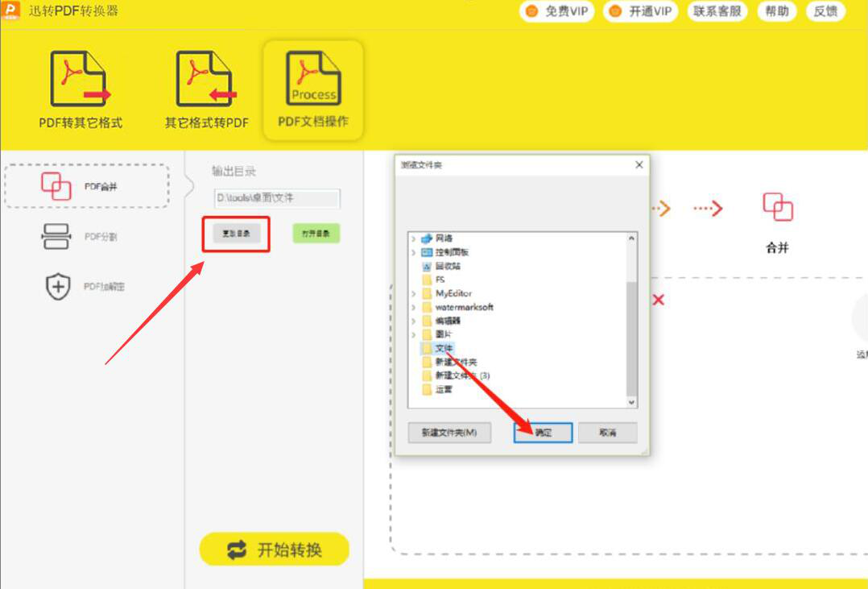Image resolution: width=868 pixels, height=589 pixels.
Task: Select 控制面板 in folder tree
Action: pos(452,252)
